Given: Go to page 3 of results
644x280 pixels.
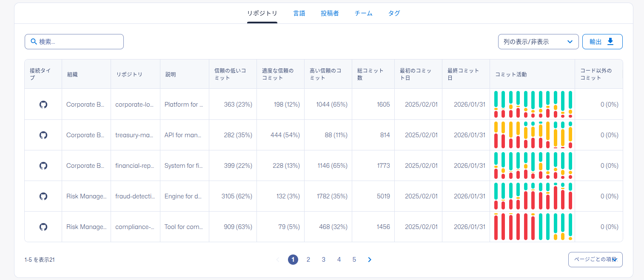Looking at the screenshot, I should [324, 260].
